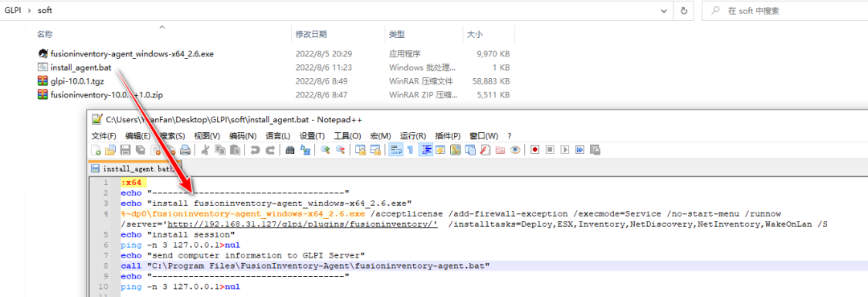Toggle synchronized horizontal scrolling icon
This screenshot has width=868, height=297.
pos(375,150)
